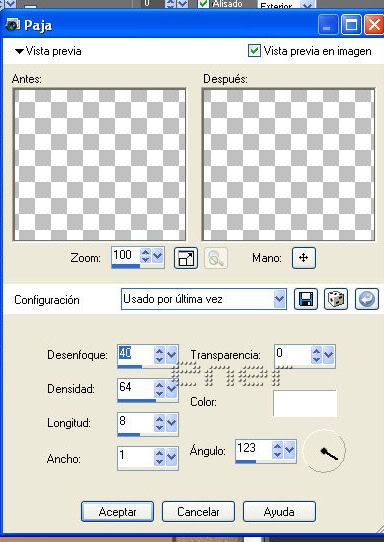The width and height of the screenshot is (384, 542).
Task: Click the randomize parameters dice icon
Action: click(x=336, y=299)
